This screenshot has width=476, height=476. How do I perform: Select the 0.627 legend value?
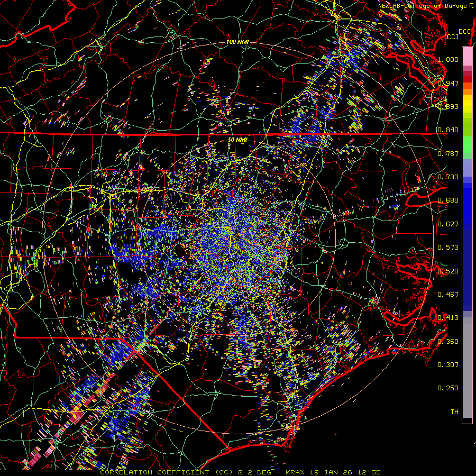tap(448, 224)
